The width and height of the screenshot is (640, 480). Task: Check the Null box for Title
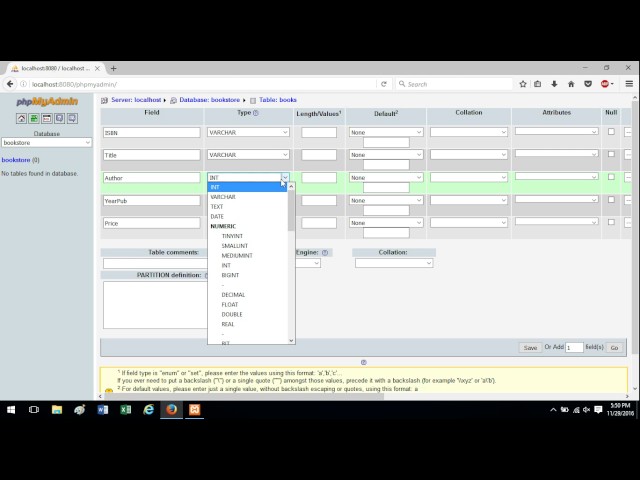[x=611, y=154]
